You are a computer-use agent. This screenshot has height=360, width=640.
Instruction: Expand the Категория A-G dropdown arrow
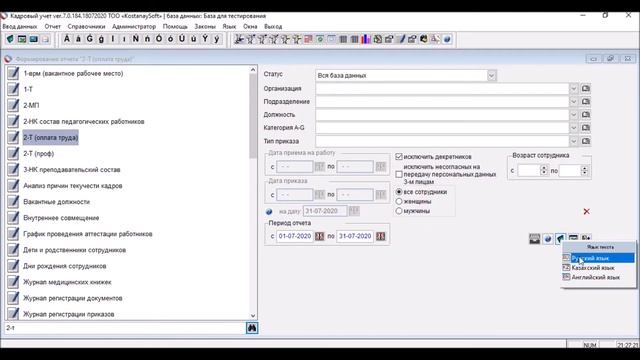tap(573, 128)
